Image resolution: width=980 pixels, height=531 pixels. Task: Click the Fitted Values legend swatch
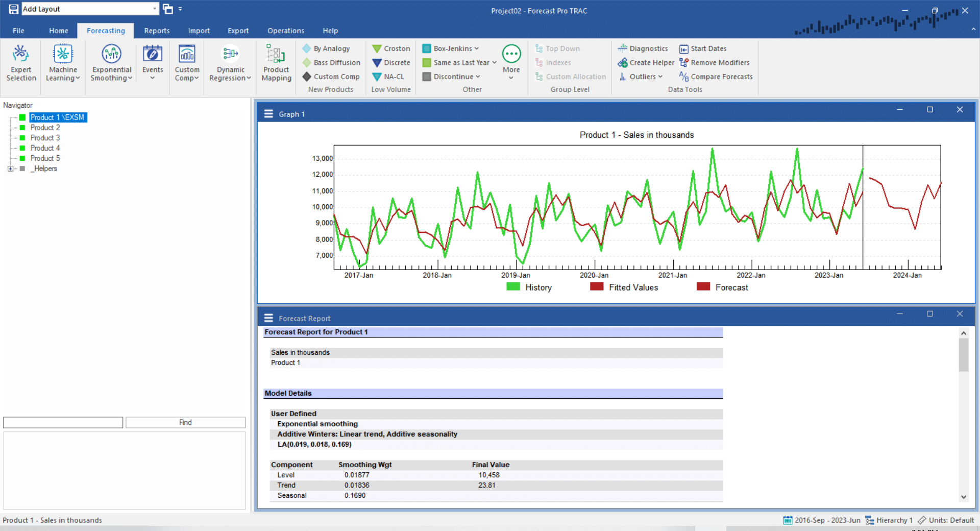(x=597, y=286)
